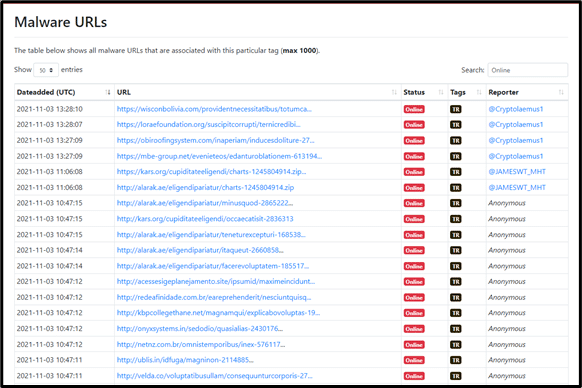Viewport: 582px width, 388px height.
Task: Click TR tag in mbe-group row
Action: (456, 157)
